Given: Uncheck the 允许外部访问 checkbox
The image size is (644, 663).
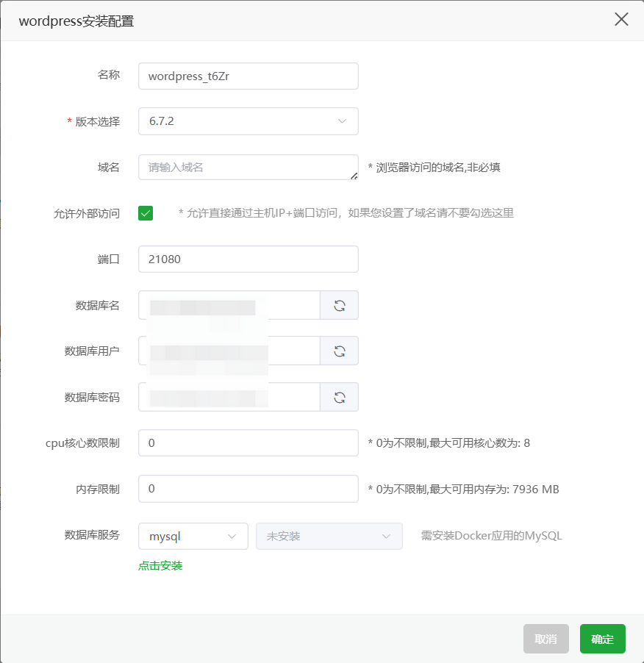Looking at the screenshot, I should pos(144,213).
